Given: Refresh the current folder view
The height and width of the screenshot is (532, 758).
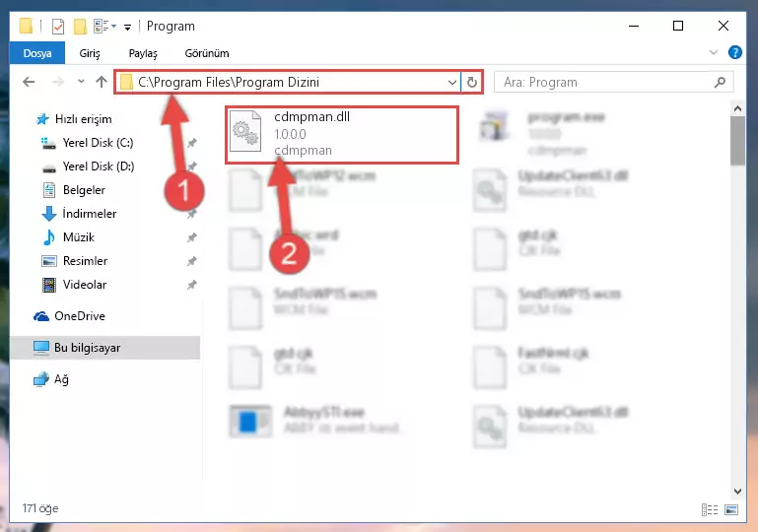Looking at the screenshot, I should point(472,83).
